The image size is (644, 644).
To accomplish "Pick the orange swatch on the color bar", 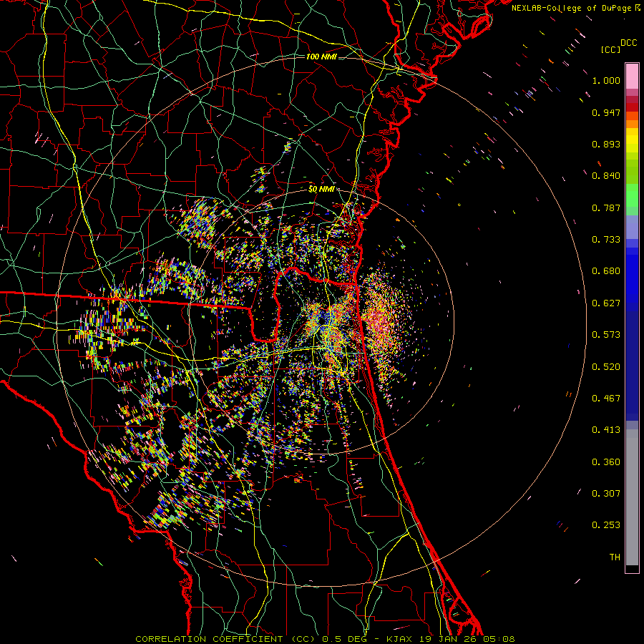I will pyautogui.click(x=632, y=125).
